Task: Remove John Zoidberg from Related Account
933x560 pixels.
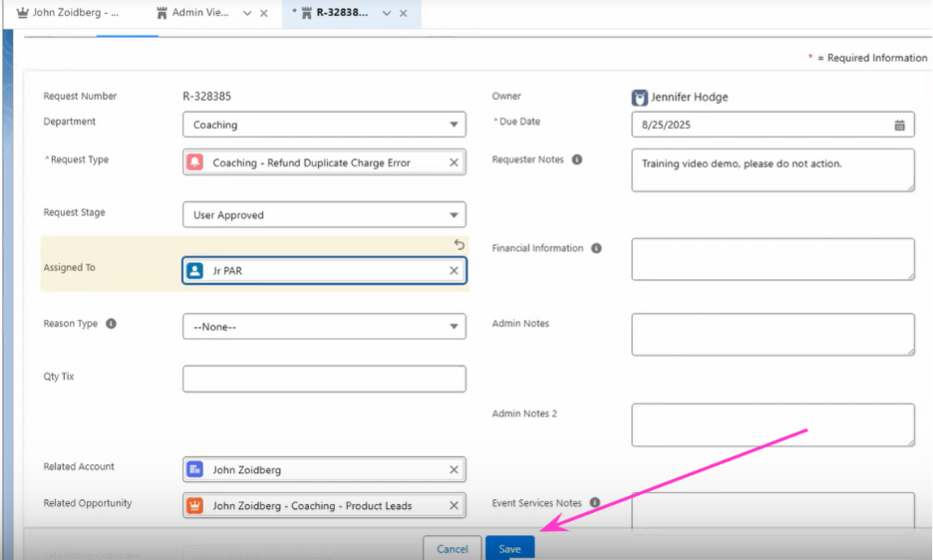Action: (454, 469)
